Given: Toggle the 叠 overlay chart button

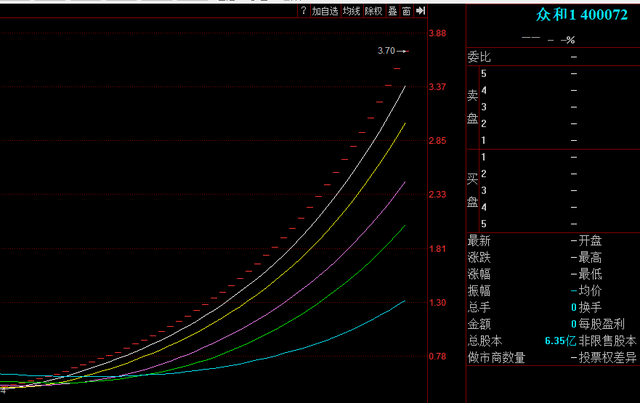Looking at the screenshot, I should [x=392, y=12].
